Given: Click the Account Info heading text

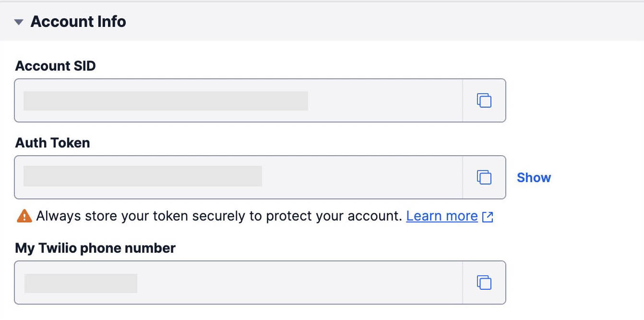Looking at the screenshot, I should 78,22.
